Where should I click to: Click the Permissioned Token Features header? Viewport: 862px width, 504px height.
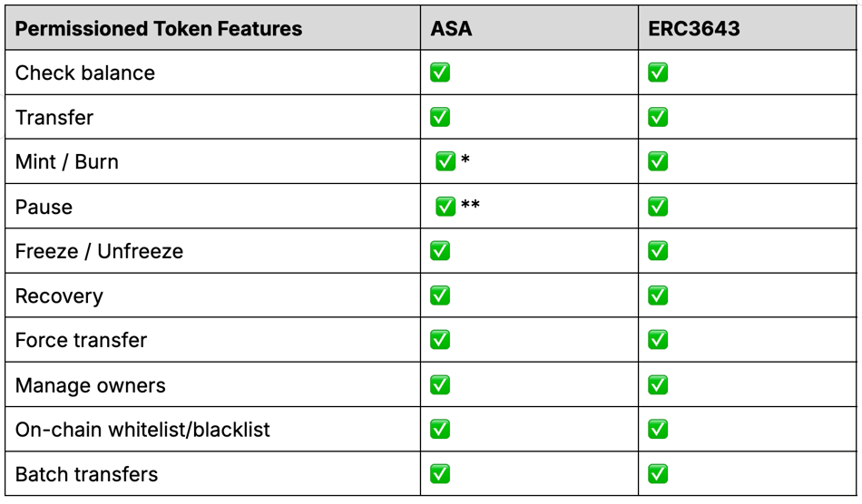(158, 28)
